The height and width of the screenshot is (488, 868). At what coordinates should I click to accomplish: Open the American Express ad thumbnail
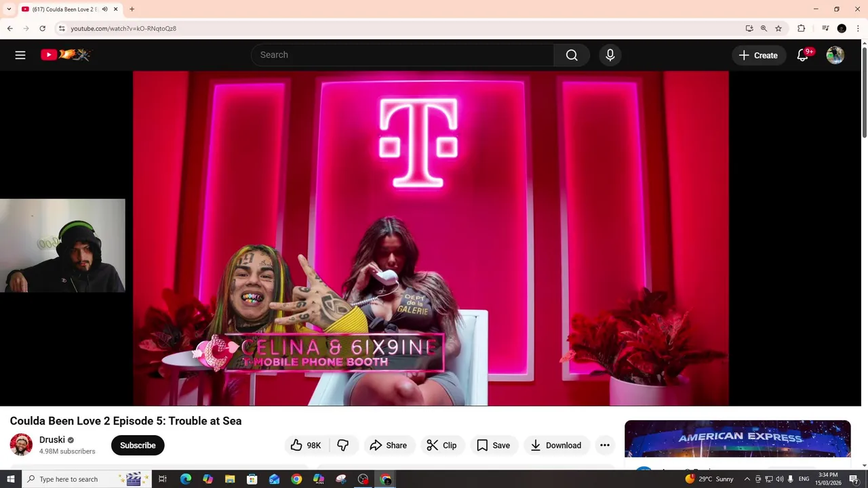pyautogui.click(x=737, y=439)
